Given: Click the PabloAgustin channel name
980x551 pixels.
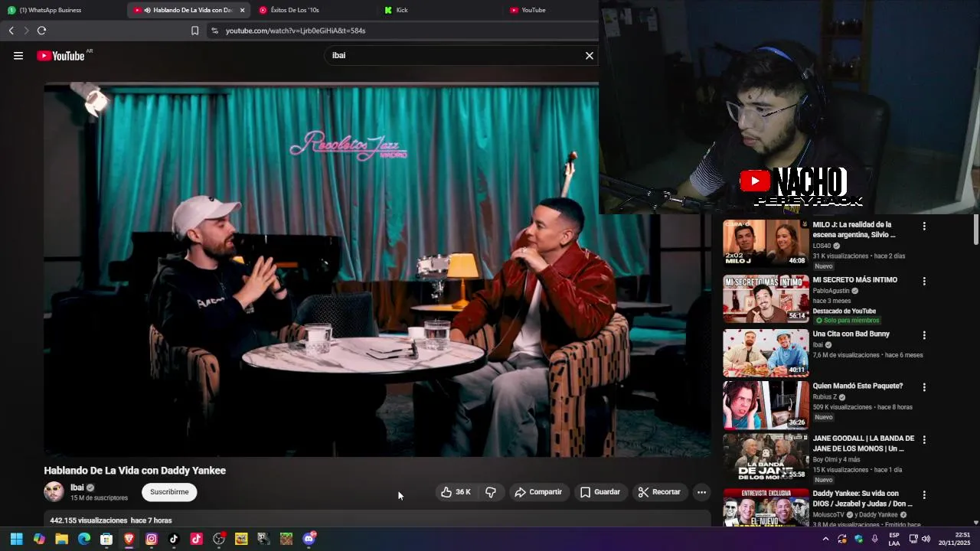Looking at the screenshot, I should point(831,291).
